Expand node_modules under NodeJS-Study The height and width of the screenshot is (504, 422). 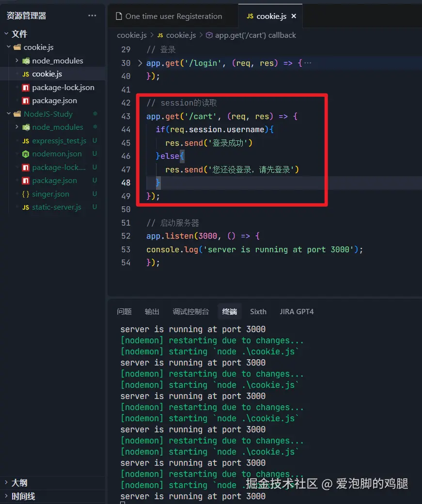pyautogui.click(x=17, y=127)
